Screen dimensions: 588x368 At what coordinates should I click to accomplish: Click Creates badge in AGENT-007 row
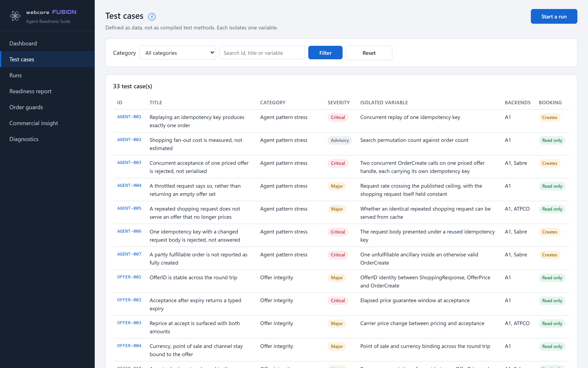[549, 255]
